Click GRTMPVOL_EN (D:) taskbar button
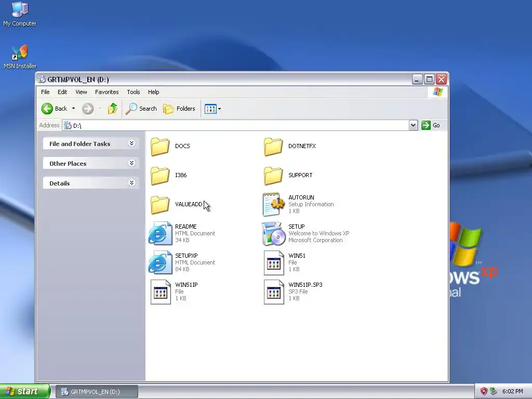Image resolution: width=532 pixels, height=399 pixels. pos(97,392)
